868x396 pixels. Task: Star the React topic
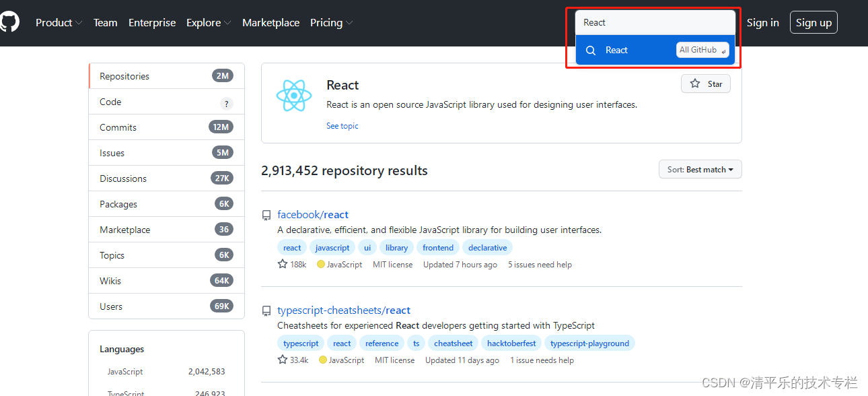click(x=706, y=84)
